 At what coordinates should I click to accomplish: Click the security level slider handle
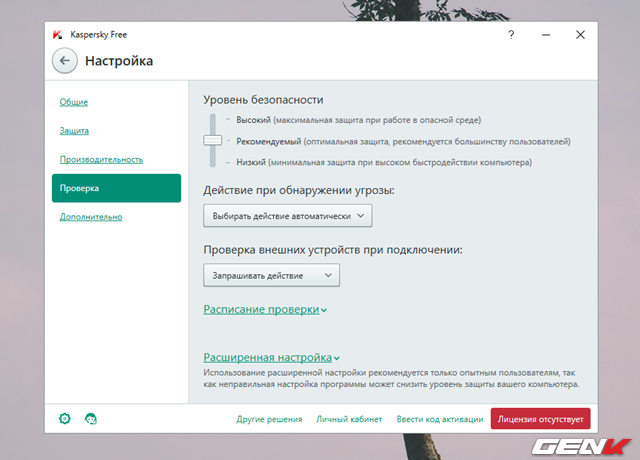click(x=212, y=141)
